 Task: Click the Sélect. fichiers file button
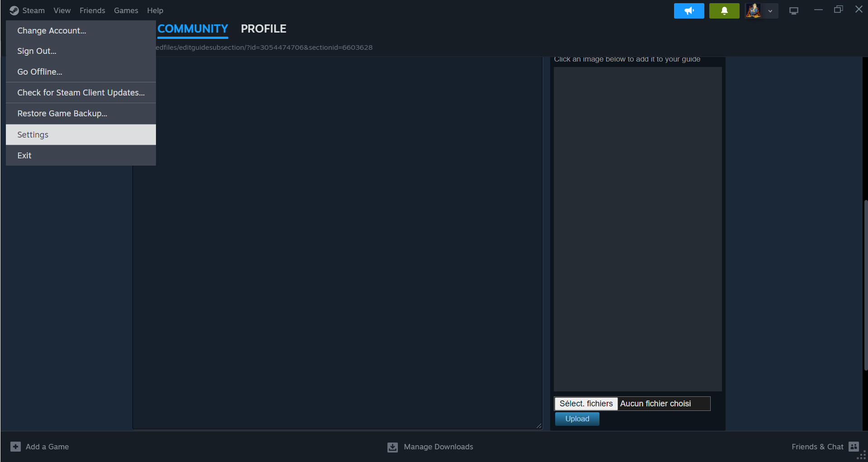586,404
